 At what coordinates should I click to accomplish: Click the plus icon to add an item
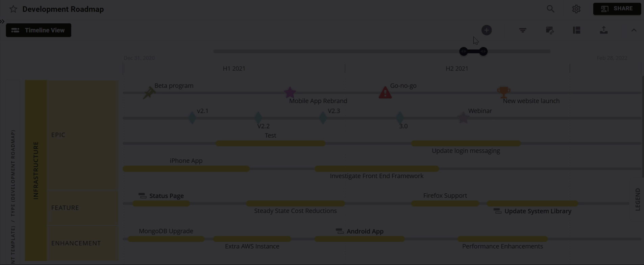tap(487, 30)
